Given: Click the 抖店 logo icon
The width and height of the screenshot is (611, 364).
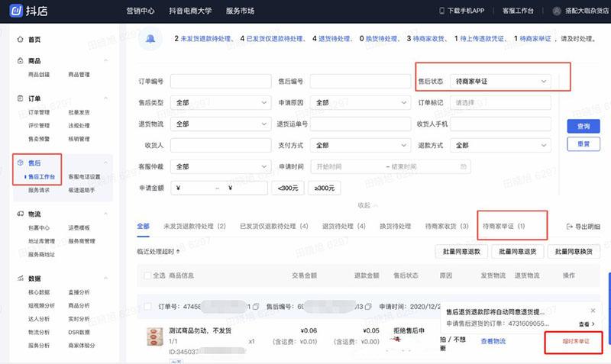Looking at the screenshot, I should [15, 11].
